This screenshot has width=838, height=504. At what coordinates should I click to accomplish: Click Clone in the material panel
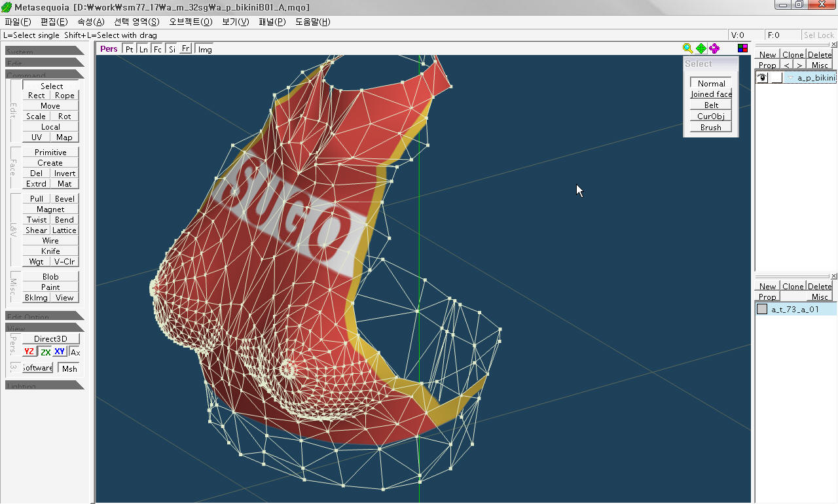tap(793, 287)
